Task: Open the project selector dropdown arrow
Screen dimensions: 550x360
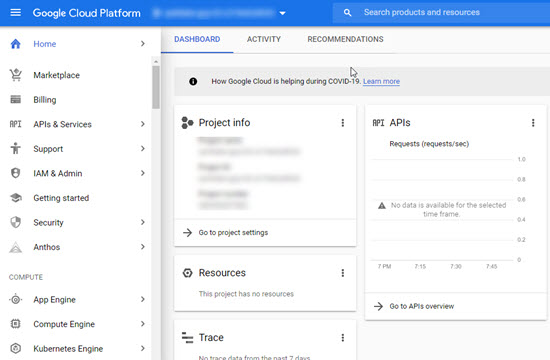Action: [x=282, y=13]
